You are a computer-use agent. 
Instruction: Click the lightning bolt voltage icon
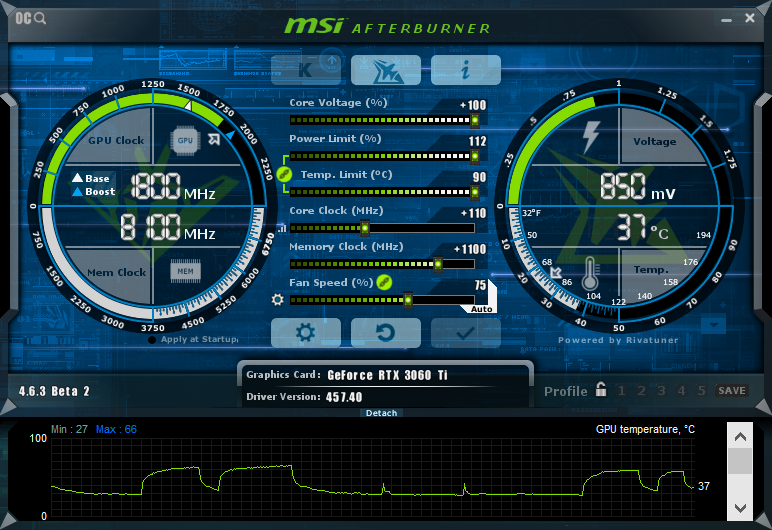(x=591, y=137)
